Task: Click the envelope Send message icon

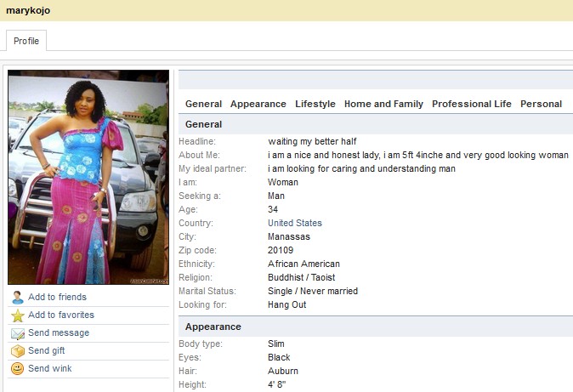Action: click(x=17, y=333)
